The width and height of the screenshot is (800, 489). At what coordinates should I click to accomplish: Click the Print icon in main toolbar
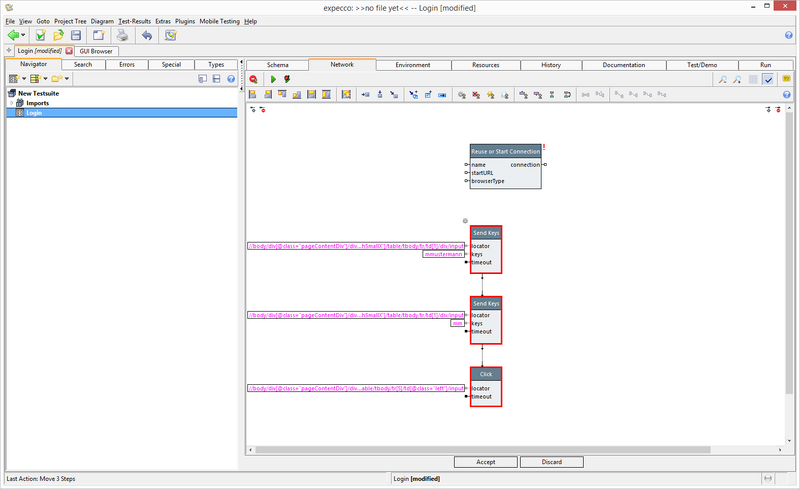pos(121,35)
